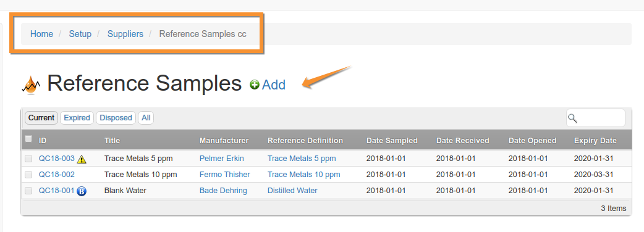Go to Home in the breadcrumb
The image size is (644, 232).
pyautogui.click(x=41, y=34)
